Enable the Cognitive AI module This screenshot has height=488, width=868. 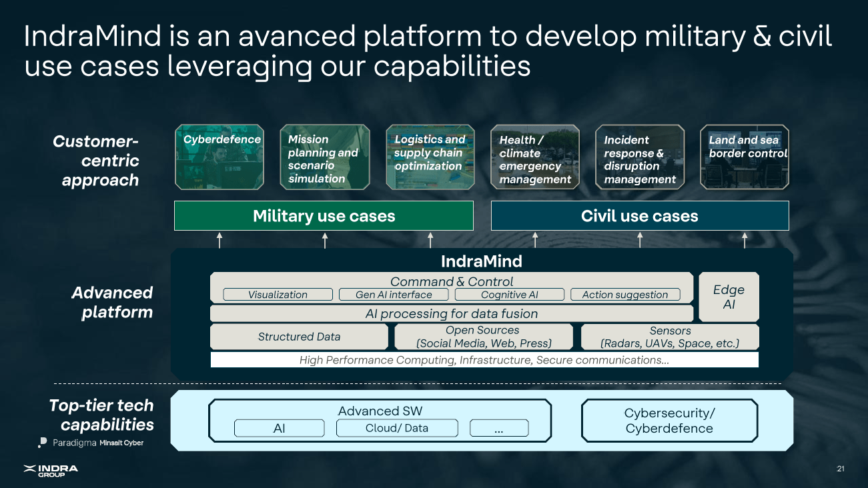click(509, 294)
